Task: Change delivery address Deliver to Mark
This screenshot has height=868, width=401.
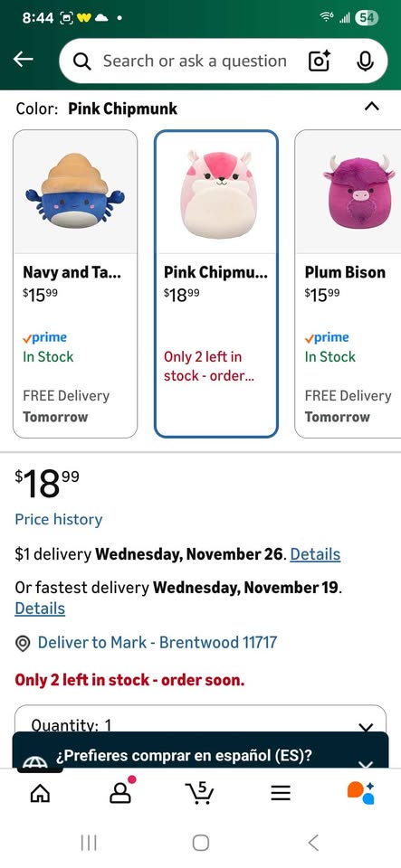Action: (x=147, y=643)
